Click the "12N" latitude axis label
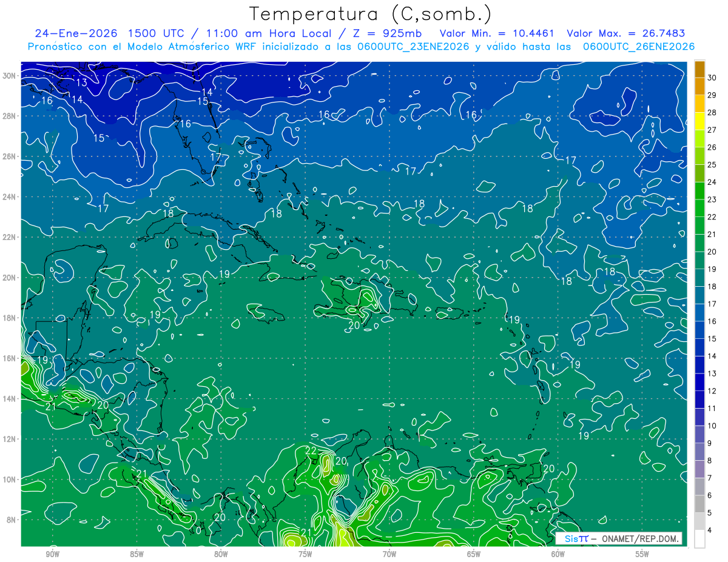Screen dimensions: 728x562 (x=9, y=438)
